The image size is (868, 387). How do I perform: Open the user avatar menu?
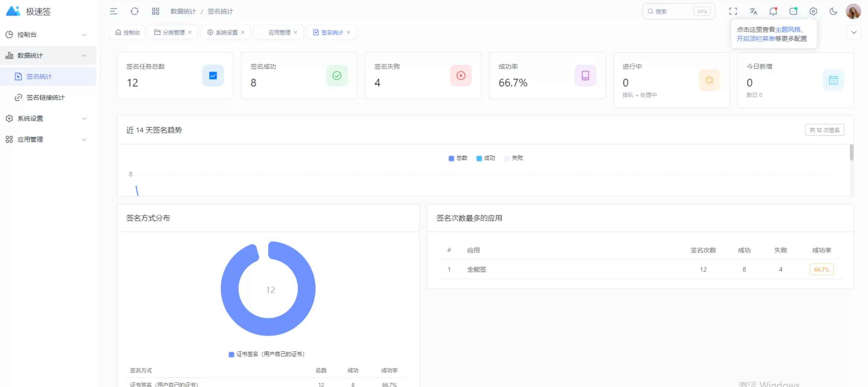(853, 11)
